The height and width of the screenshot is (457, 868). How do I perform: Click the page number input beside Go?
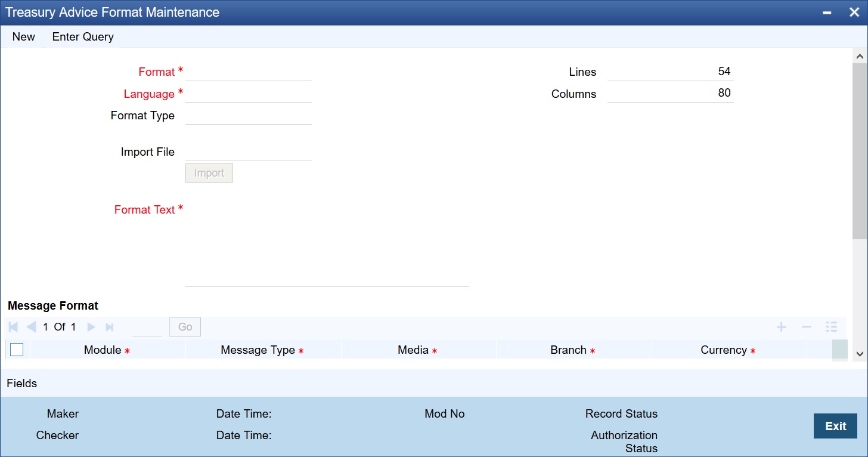(147, 327)
